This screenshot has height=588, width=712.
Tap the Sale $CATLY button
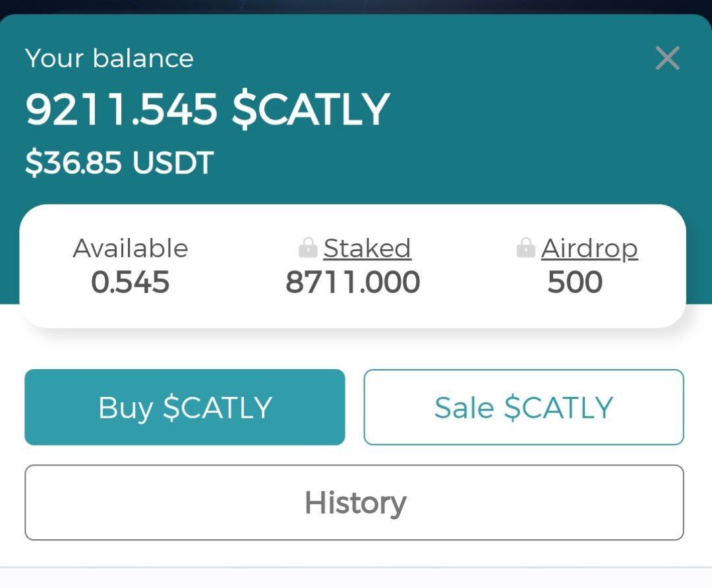(x=523, y=407)
